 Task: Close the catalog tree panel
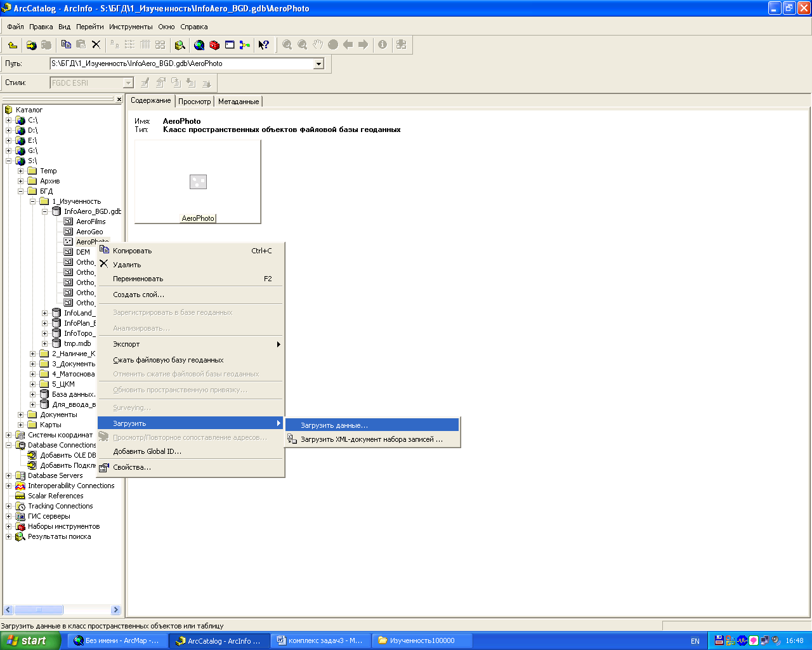(119, 99)
